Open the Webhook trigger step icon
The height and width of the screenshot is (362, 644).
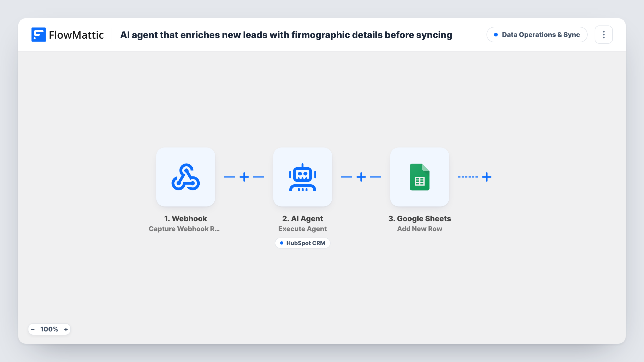[x=186, y=177]
